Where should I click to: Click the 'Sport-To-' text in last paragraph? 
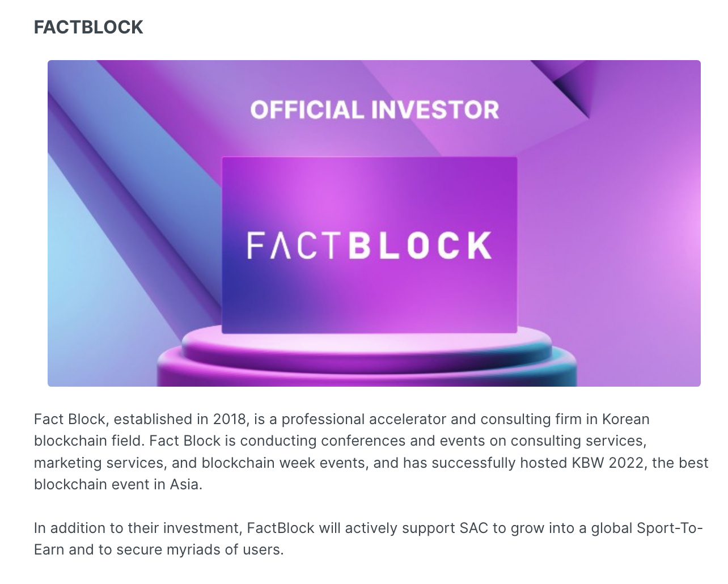point(670,528)
